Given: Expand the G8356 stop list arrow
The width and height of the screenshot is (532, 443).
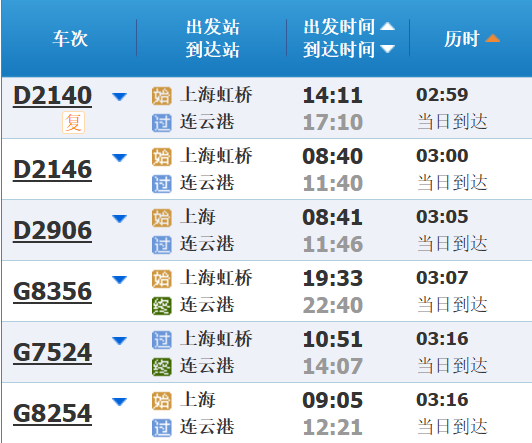Looking at the screenshot, I should tap(119, 280).
